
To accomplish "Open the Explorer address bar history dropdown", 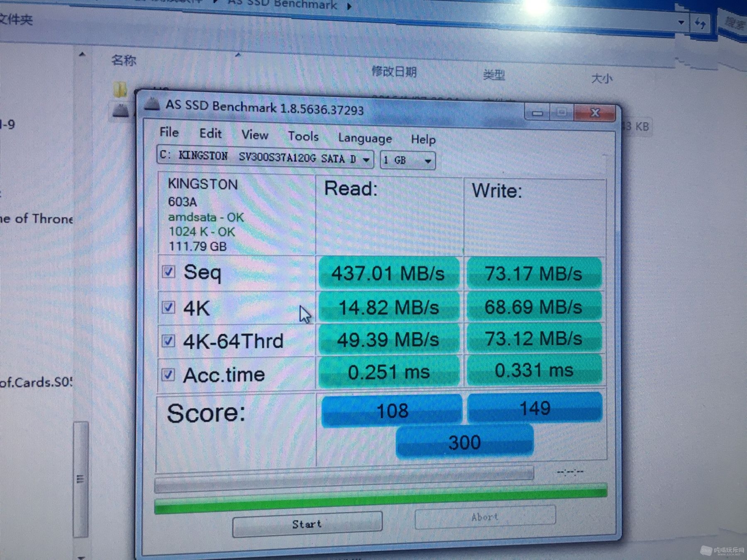I will [x=681, y=22].
